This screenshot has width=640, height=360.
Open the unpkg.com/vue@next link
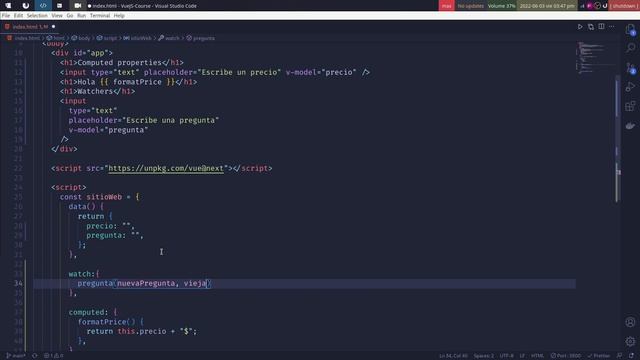coord(166,168)
